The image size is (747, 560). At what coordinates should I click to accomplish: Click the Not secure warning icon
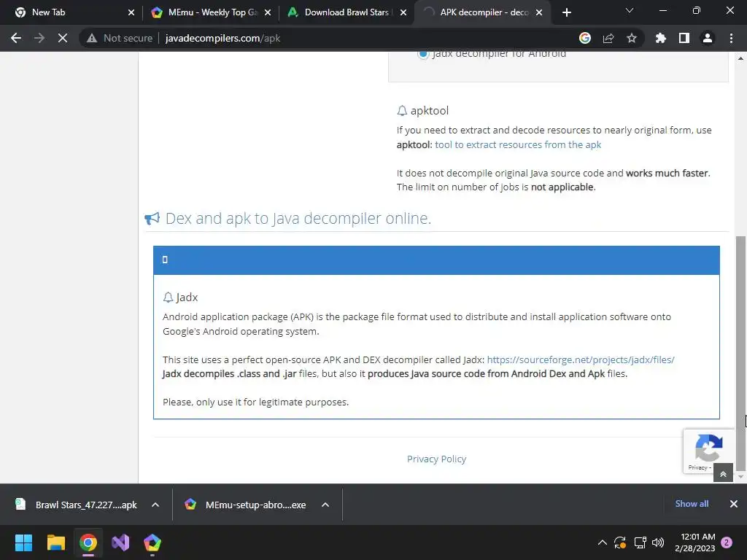(92, 38)
